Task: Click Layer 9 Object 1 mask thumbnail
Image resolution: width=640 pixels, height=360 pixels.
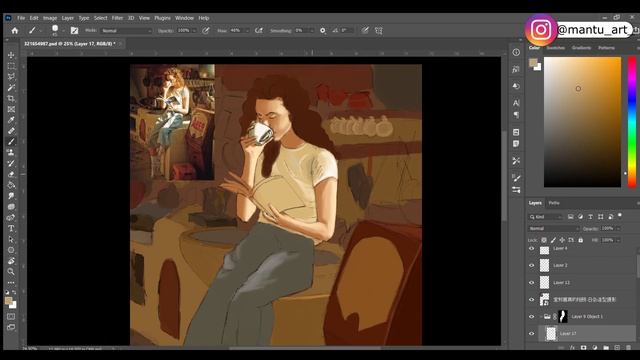Action: click(563, 316)
